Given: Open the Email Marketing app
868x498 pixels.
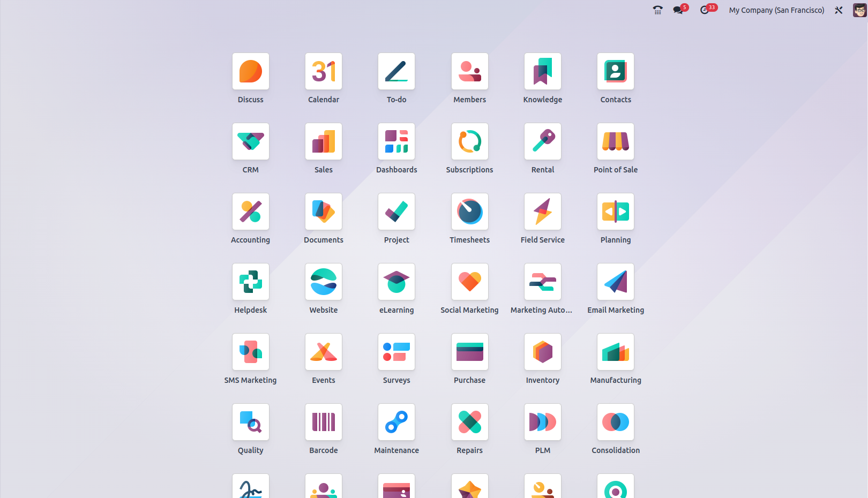Looking at the screenshot, I should [x=615, y=282].
